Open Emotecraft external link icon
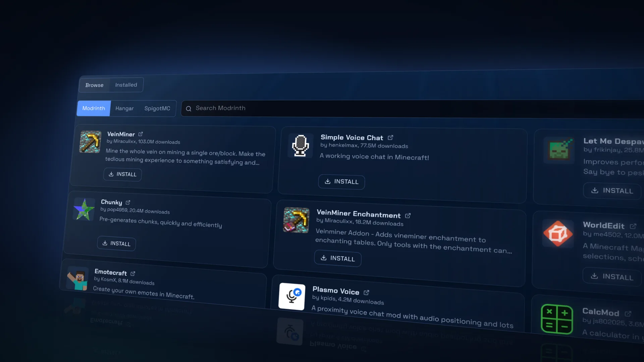This screenshot has width=644, height=362. (133, 274)
